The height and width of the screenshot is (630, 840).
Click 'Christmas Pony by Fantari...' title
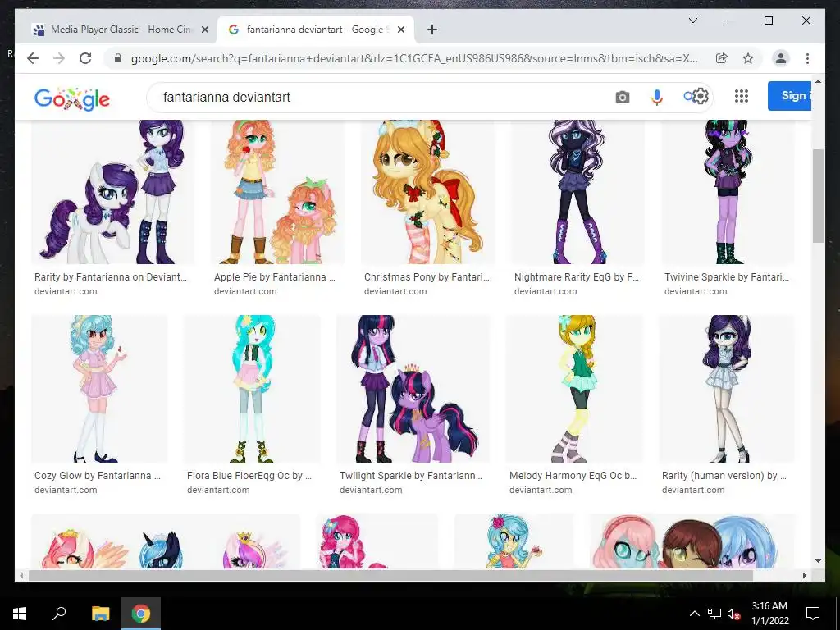[427, 277]
